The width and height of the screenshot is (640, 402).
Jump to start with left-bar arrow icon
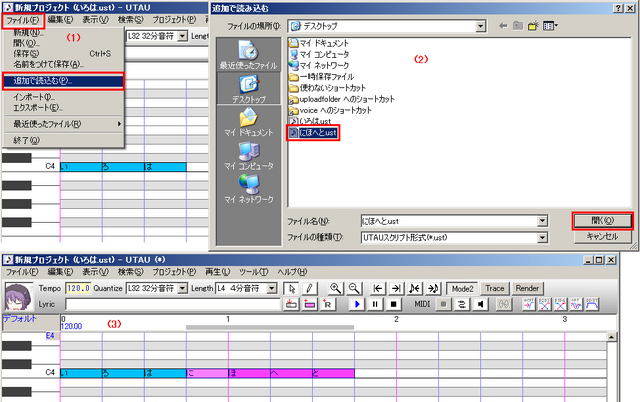(378, 289)
